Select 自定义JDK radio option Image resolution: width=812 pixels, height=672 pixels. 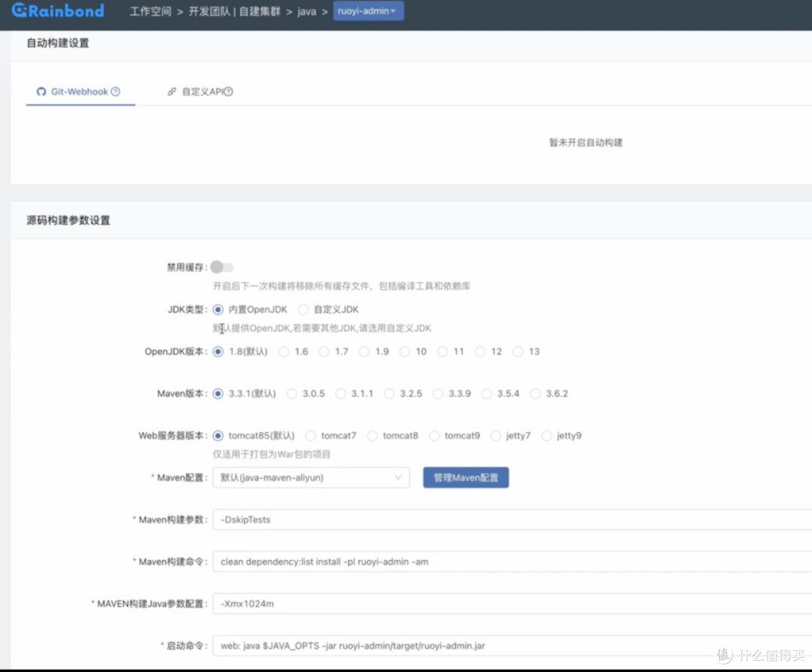coord(303,310)
